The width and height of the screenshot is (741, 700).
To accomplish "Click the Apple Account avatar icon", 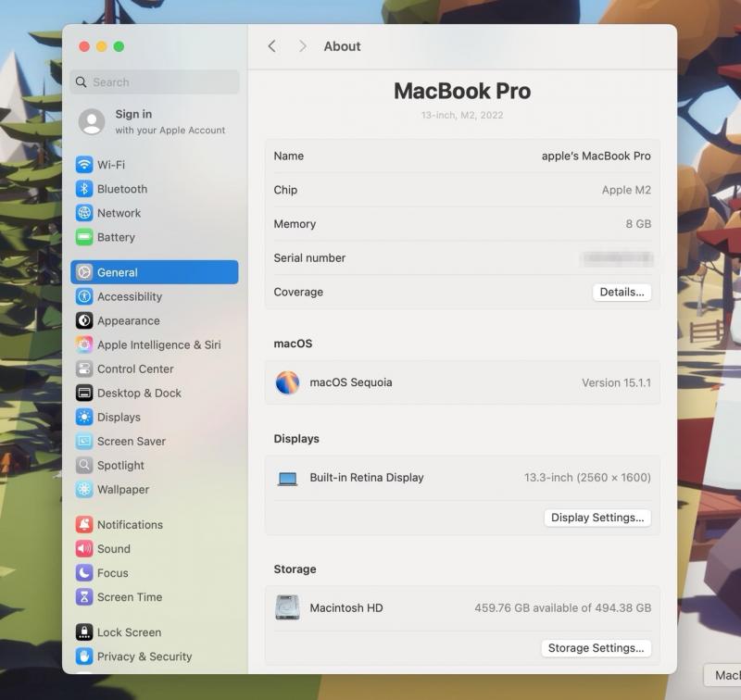I will pos(92,121).
